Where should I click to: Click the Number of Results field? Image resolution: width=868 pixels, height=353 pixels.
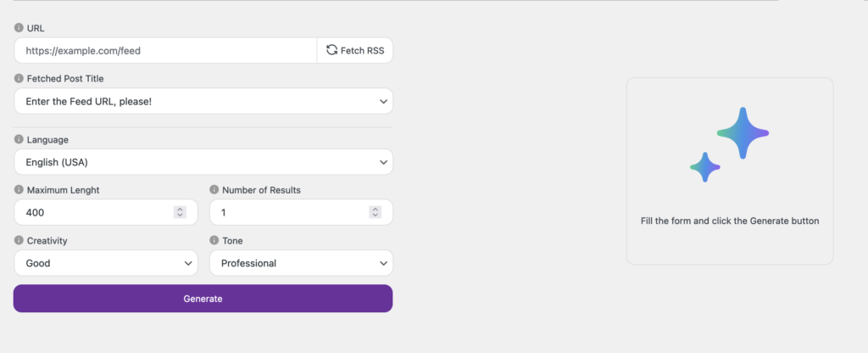[288, 212]
